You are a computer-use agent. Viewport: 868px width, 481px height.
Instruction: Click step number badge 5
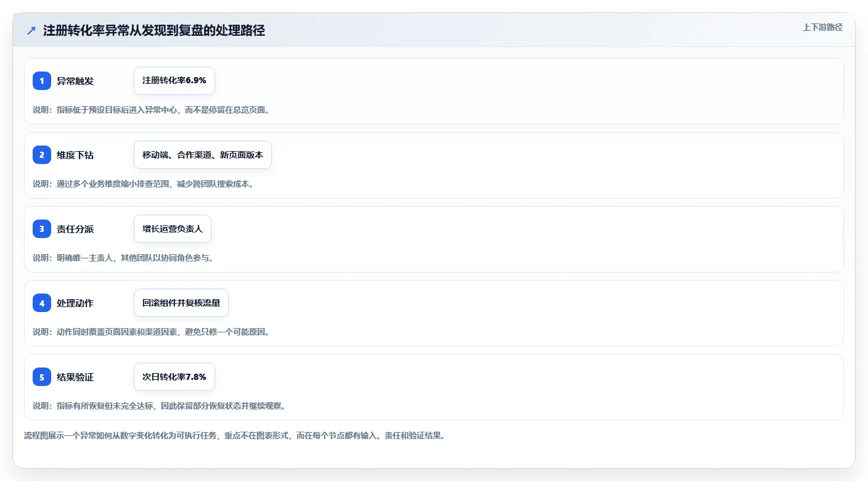click(x=42, y=377)
